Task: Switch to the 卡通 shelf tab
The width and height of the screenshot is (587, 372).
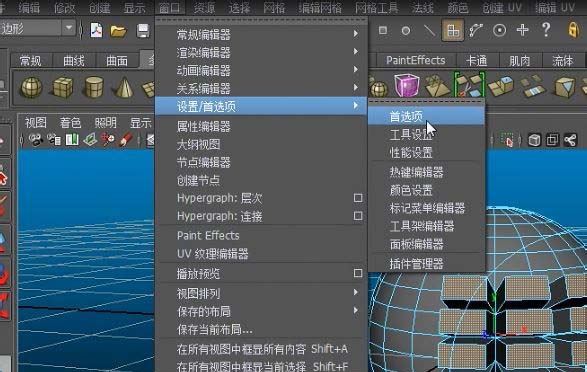Action: (477, 61)
